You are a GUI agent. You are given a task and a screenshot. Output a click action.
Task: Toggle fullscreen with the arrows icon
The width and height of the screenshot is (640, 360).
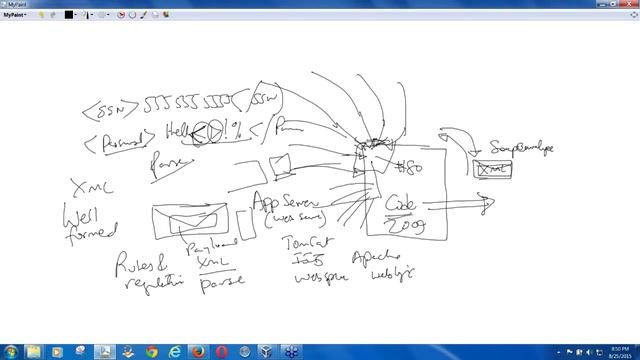634,15
